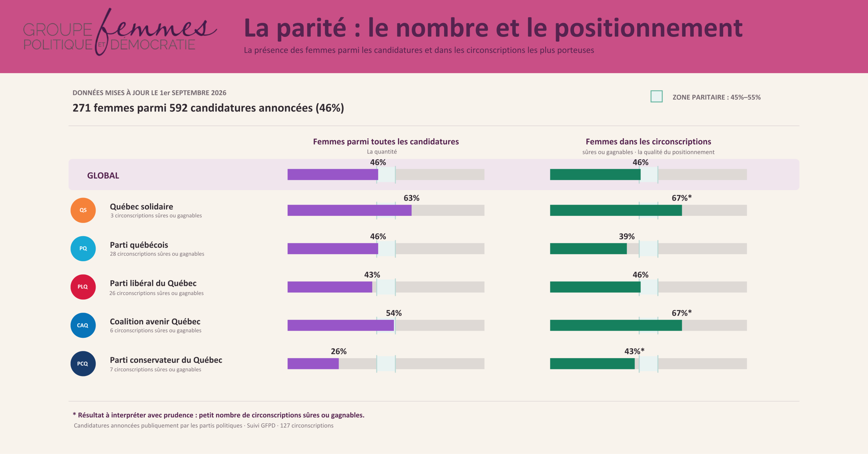Click the purple GLOBAL 46% candidatures bar
This screenshot has height=454, width=868.
point(333,174)
